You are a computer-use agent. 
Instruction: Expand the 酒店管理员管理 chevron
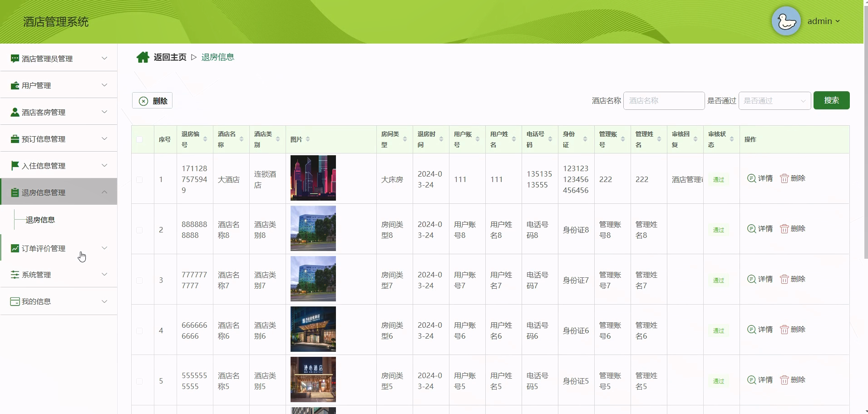pyautogui.click(x=104, y=58)
